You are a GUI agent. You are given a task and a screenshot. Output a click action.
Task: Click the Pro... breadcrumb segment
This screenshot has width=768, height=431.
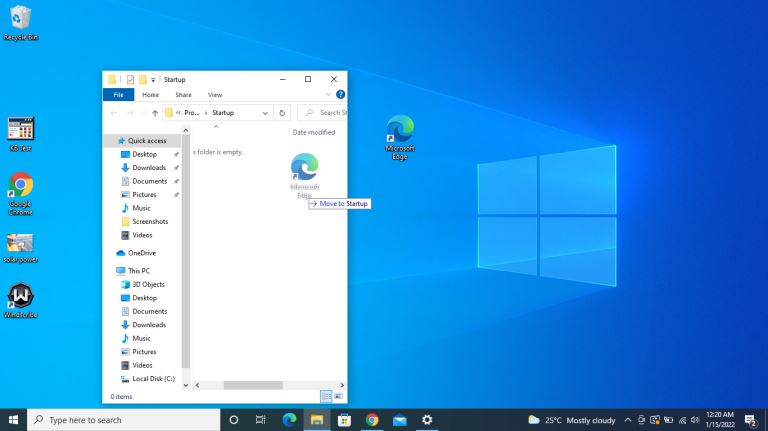(x=192, y=113)
